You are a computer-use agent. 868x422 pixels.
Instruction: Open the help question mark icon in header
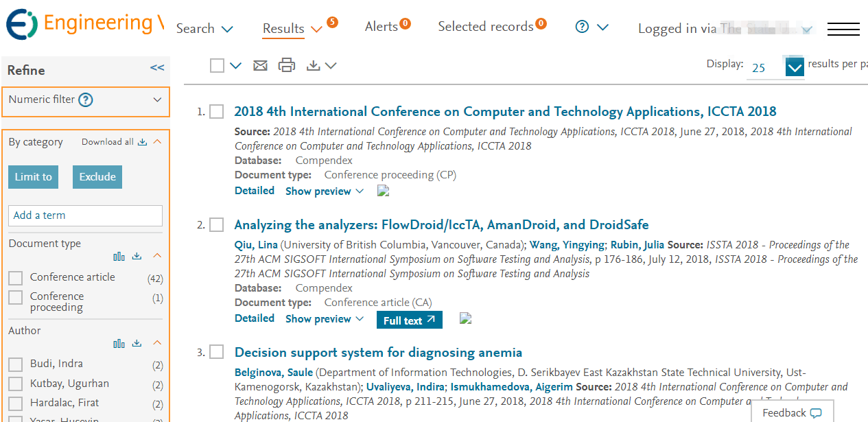pyautogui.click(x=582, y=27)
